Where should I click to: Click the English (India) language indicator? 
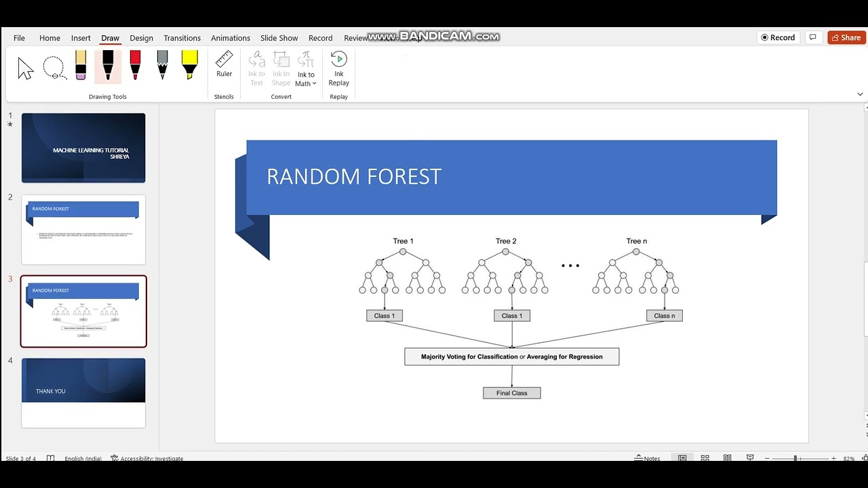83,458
